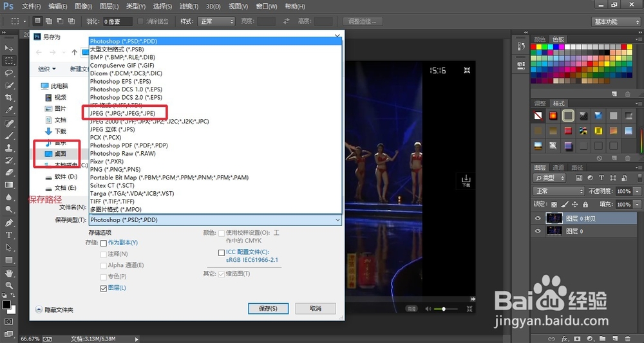Screen dimensions: 644x343
Task: Select the Eraser tool
Action: pos(8,172)
